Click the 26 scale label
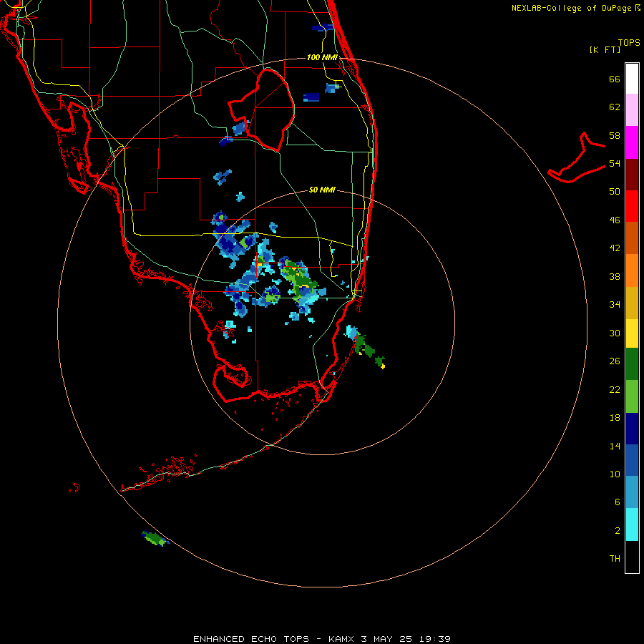Image resolution: width=644 pixels, height=644 pixels. point(615,361)
